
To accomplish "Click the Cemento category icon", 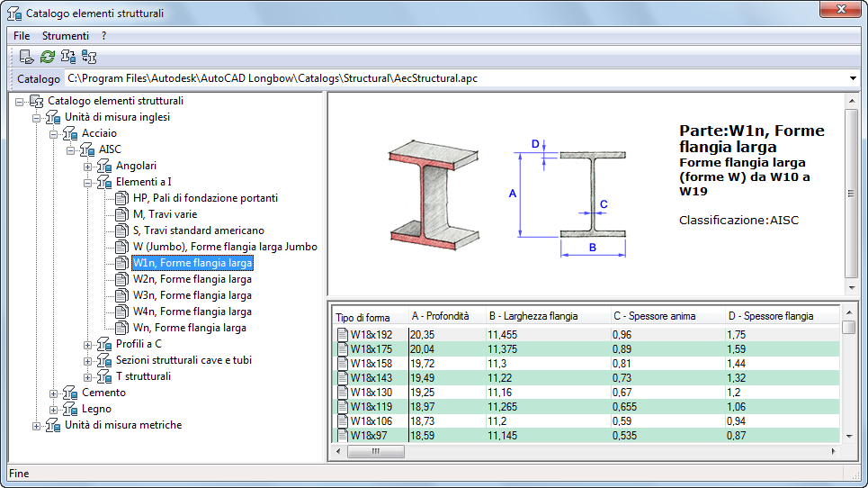I will pyautogui.click(x=70, y=393).
